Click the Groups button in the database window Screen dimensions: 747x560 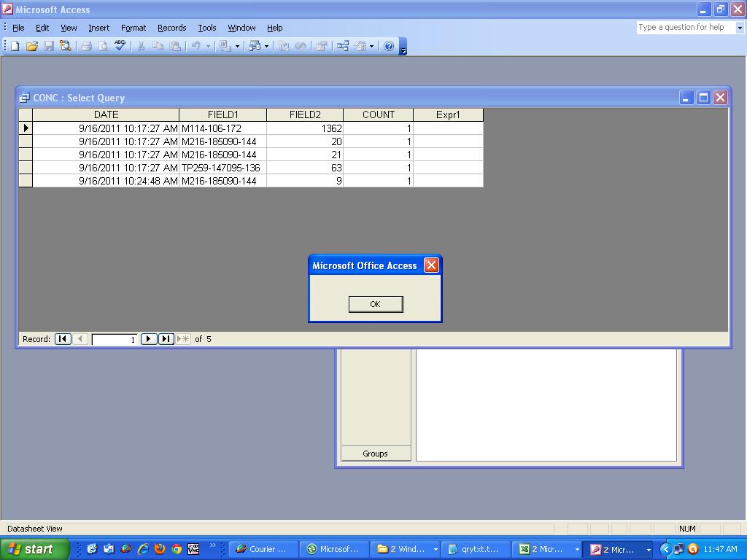376,454
